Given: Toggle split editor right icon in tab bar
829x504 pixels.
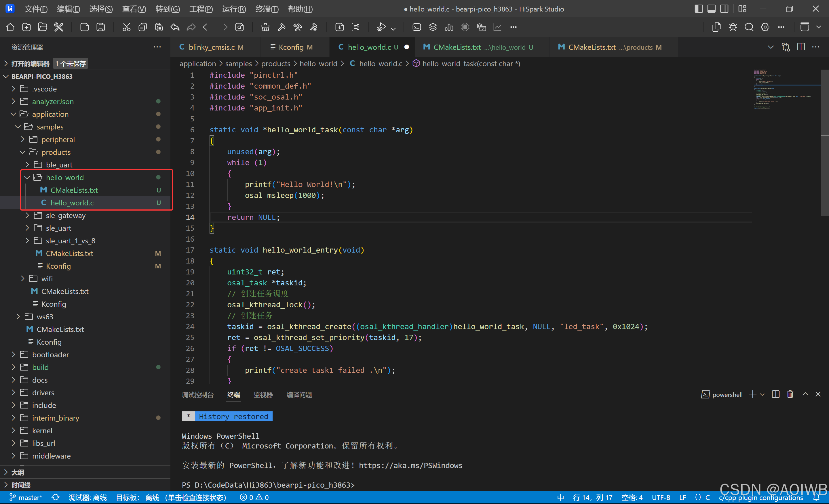Looking at the screenshot, I should coord(801,47).
